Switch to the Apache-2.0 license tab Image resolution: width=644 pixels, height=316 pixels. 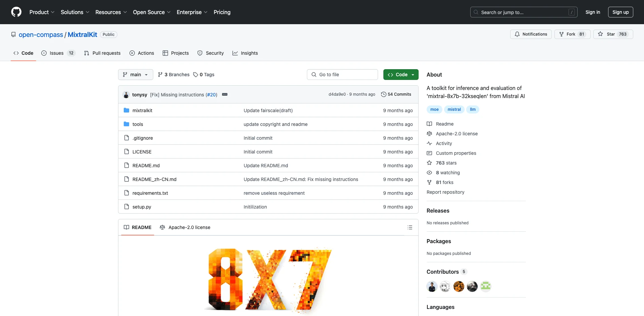(185, 227)
